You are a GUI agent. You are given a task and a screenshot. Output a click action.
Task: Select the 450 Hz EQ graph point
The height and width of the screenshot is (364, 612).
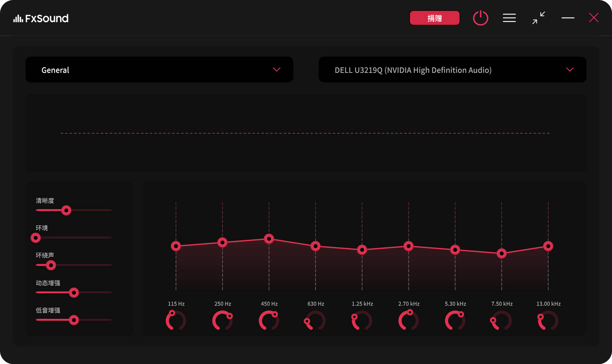(269, 239)
